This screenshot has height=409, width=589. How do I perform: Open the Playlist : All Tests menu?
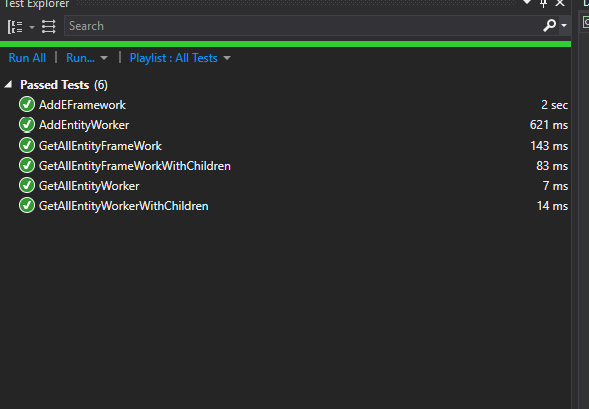tap(174, 58)
